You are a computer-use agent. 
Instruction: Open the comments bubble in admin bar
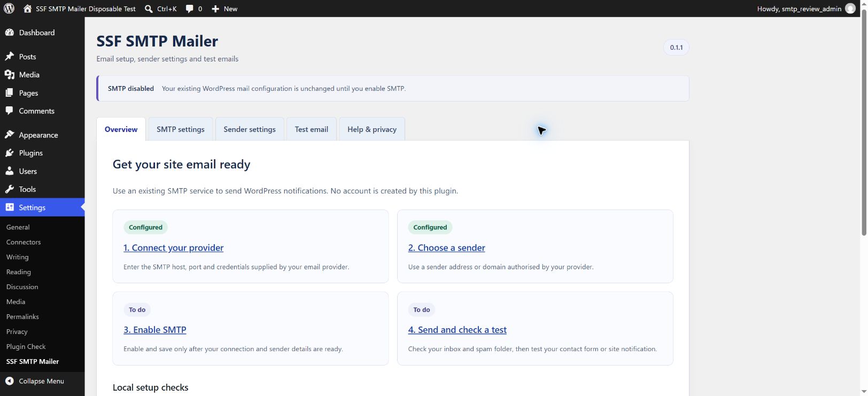point(189,9)
